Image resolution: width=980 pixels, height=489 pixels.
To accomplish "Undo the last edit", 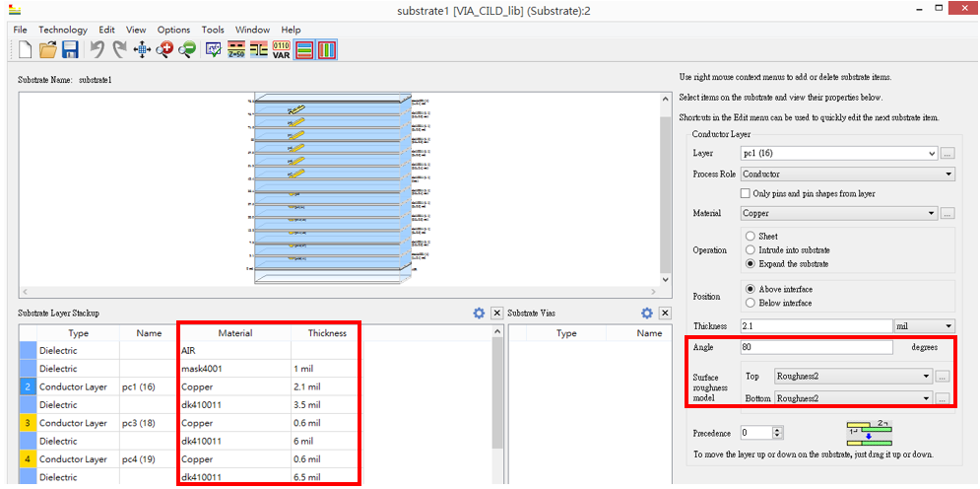I will point(97,50).
